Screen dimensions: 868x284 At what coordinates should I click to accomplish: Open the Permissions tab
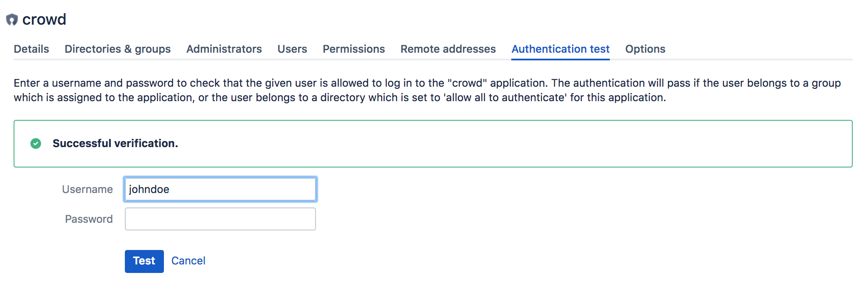(x=354, y=49)
